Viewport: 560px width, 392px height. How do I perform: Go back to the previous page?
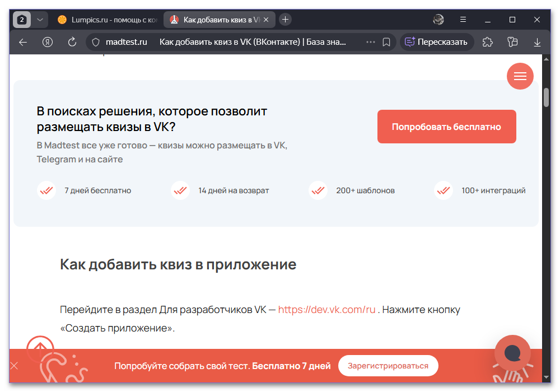click(x=23, y=42)
